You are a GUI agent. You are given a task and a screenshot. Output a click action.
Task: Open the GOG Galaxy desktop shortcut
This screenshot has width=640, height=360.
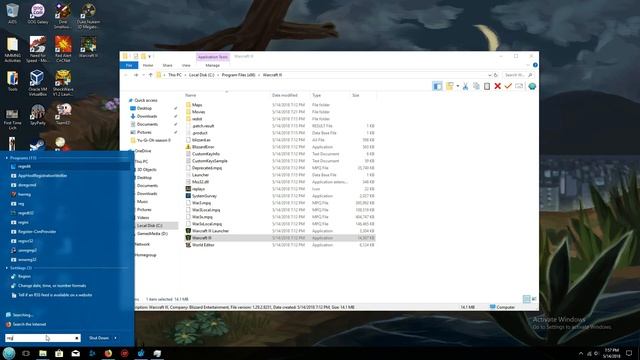pyautogui.click(x=38, y=13)
